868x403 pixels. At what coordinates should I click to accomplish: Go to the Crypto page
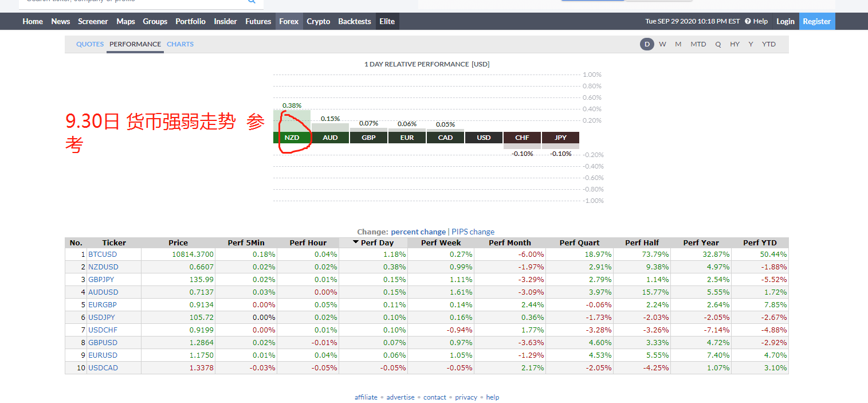pyautogui.click(x=319, y=21)
